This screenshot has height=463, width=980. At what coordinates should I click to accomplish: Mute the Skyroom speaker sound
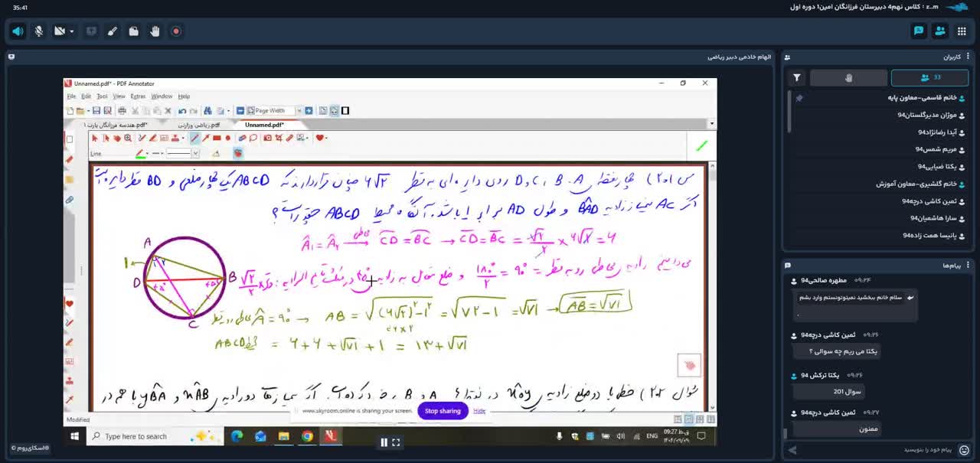(18, 31)
